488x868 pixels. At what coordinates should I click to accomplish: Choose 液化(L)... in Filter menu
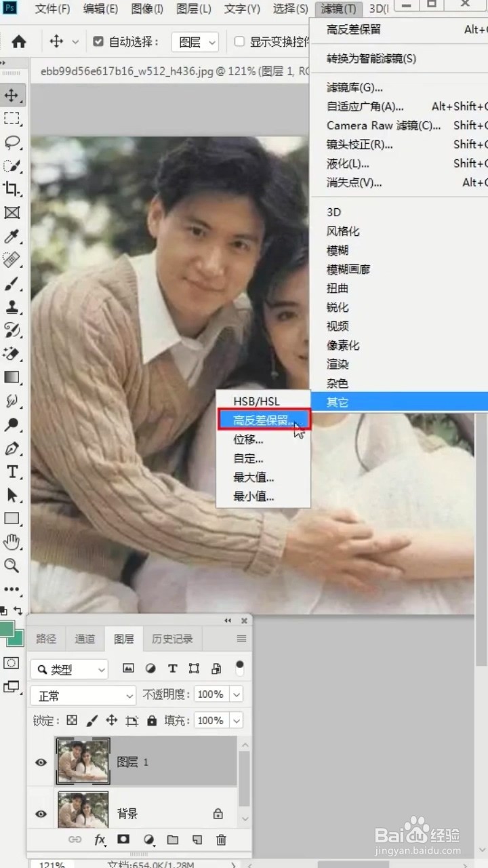[x=348, y=163]
